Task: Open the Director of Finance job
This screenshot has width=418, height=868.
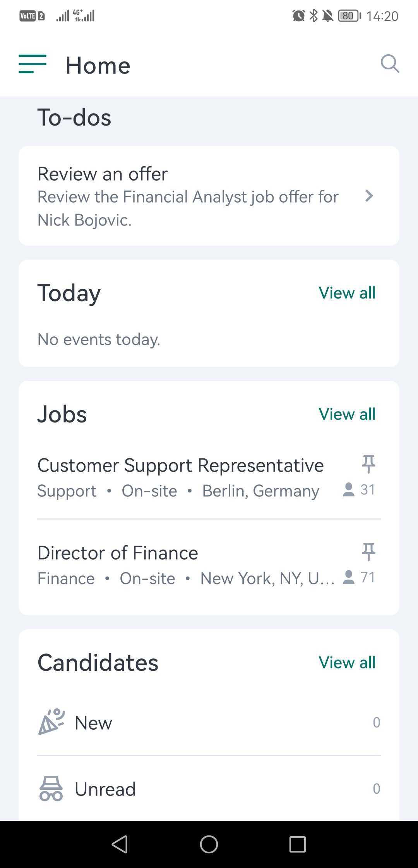Action: pyautogui.click(x=118, y=553)
